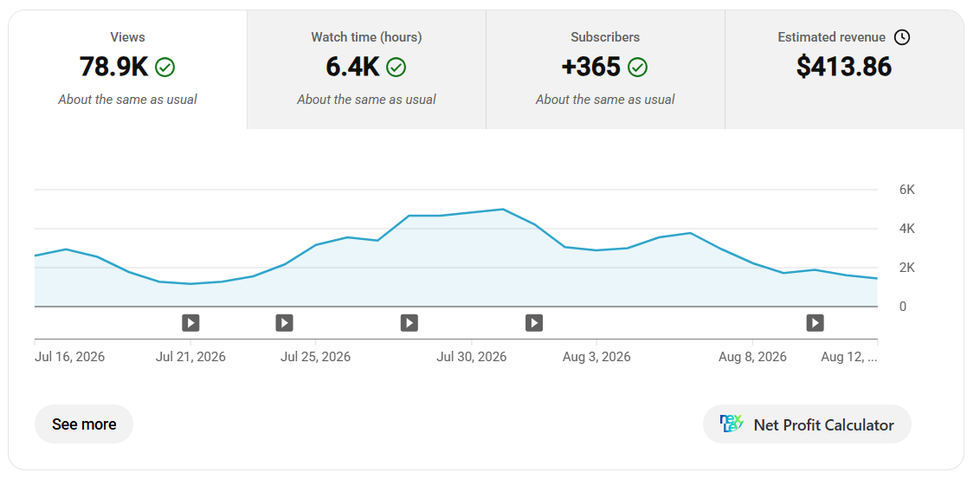
Task: Click the chart peak near Jul 31
Action: point(503,209)
